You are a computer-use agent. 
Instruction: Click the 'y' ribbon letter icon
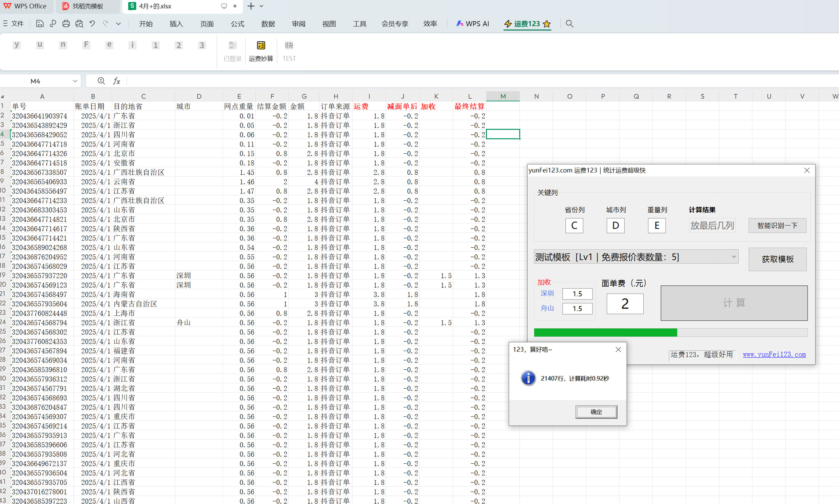click(17, 45)
